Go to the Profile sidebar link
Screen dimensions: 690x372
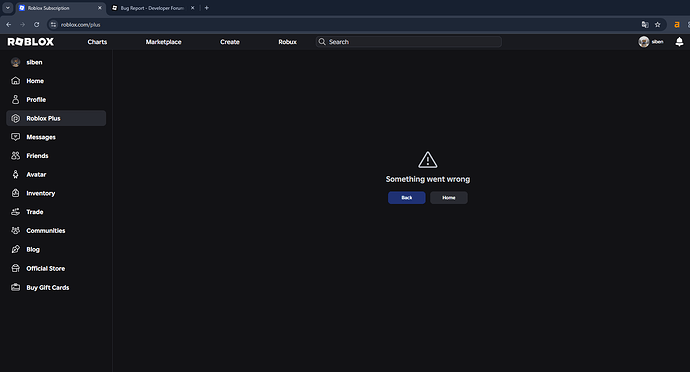36,99
